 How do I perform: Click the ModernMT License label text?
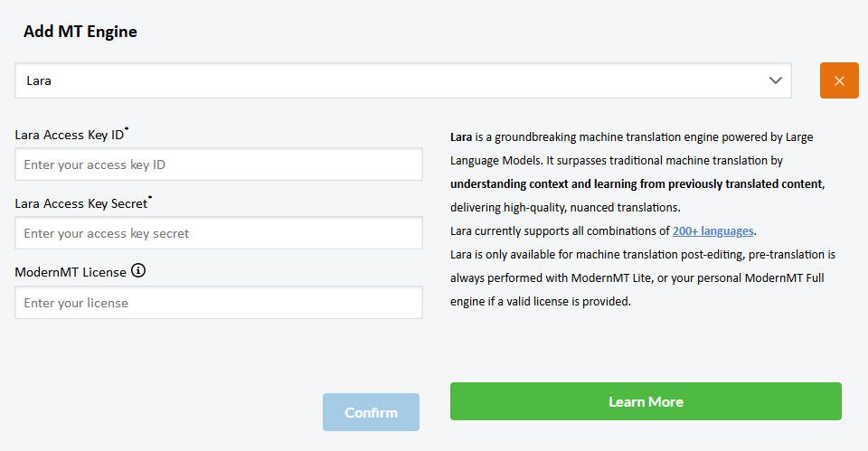click(x=71, y=271)
